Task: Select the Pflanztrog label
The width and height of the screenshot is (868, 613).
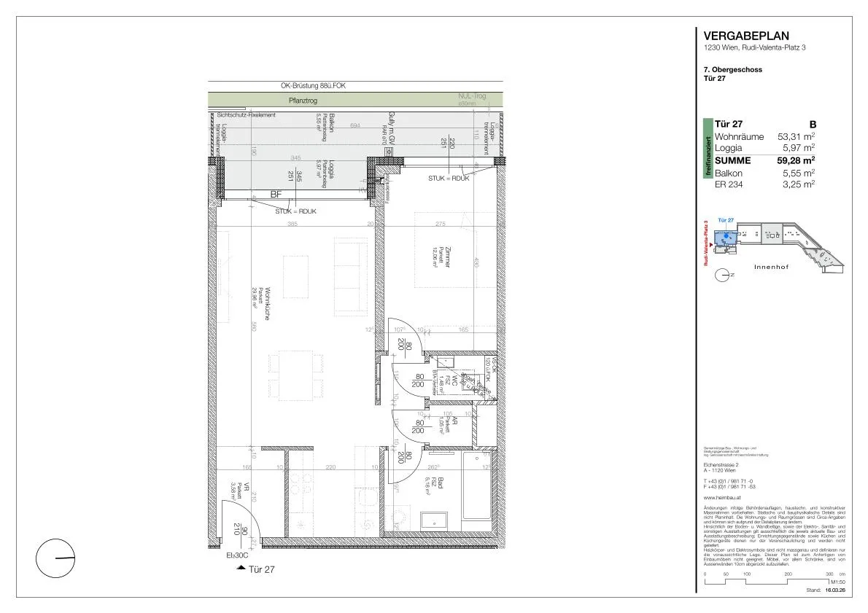Action: pyautogui.click(x=303, y=101)
